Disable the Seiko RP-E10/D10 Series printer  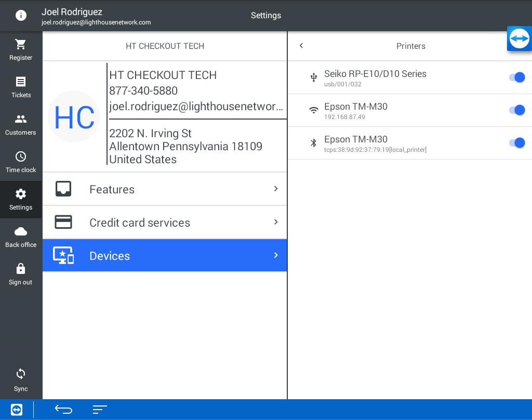(x=517, y=77)
